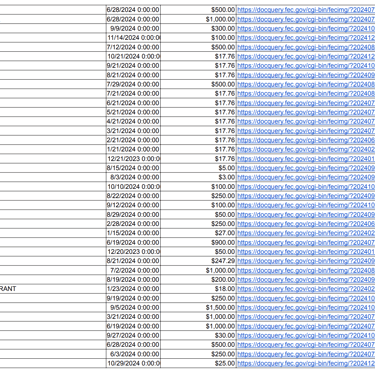Select the 11/14/2024 date cell
Viewport: 375px width, 375px height.
click(133, 38)
